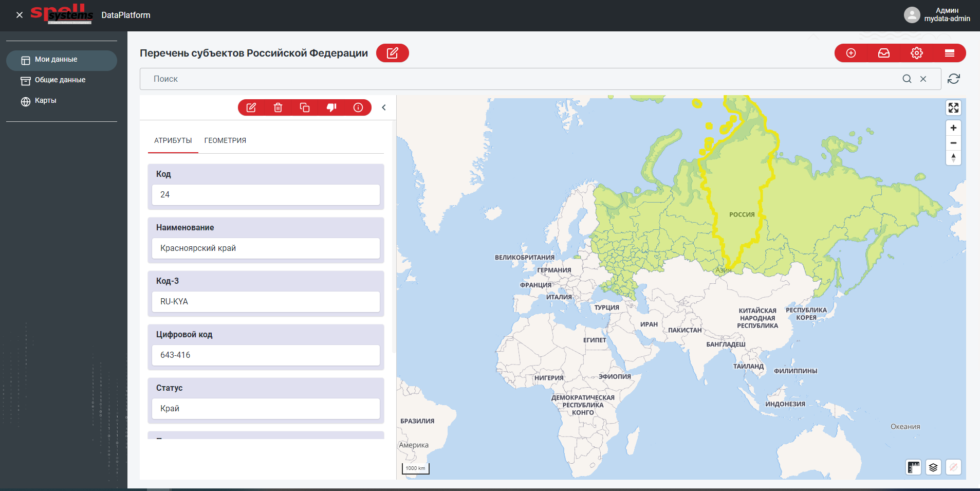Click the Spell Systems logo
This screenshot has height=491, width=980.
62,14
